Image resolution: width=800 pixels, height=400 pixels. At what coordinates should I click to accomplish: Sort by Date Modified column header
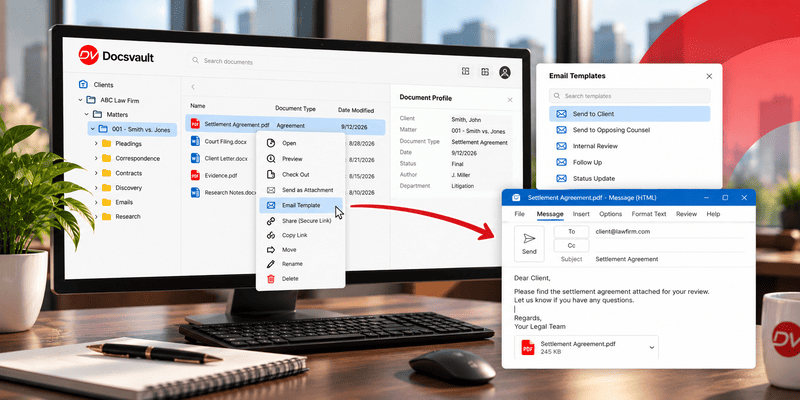[x=356, y=110]
